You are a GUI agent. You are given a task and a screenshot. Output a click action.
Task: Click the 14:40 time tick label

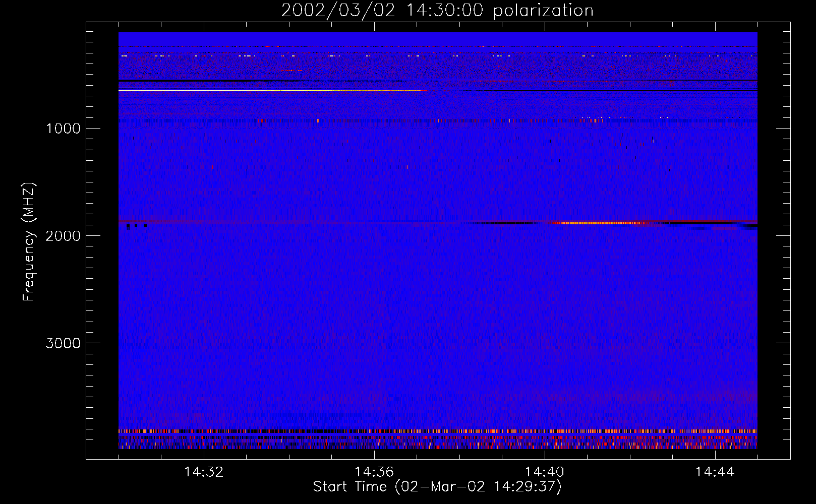click(x=545, y=472)
